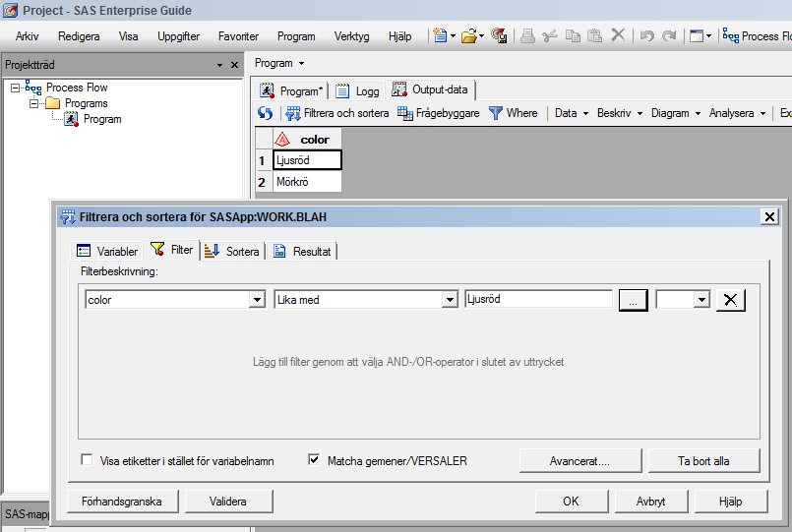Toggle Visa etiketter i stället för variabelnamn
The width and height of the screenshot is (792, 532).
87,460
